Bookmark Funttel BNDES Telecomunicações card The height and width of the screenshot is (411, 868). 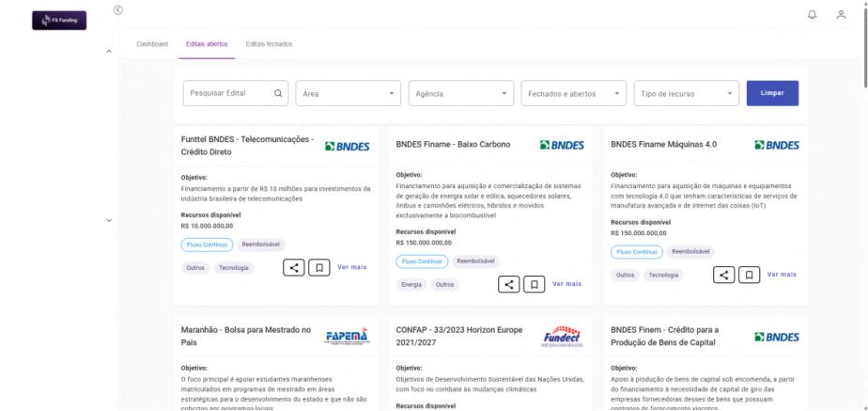point(319,268)
